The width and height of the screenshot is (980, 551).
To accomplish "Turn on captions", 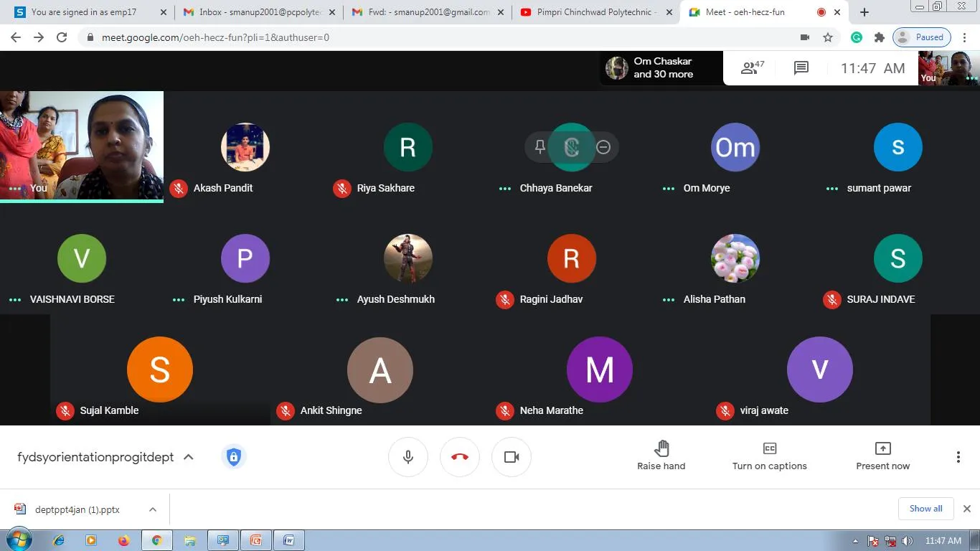I will (x=770, y=456).
